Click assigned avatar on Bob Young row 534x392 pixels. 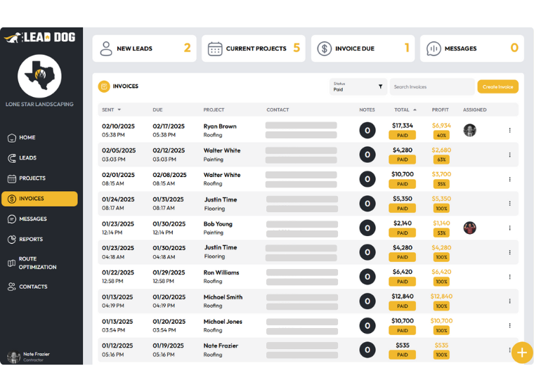click(x=469, y=228)
